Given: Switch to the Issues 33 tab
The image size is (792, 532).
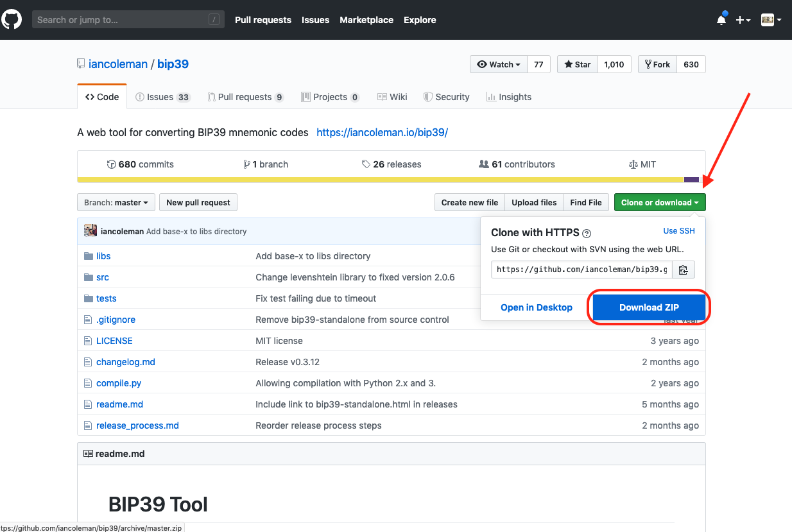Looking at the screenshot, I should tap(162, 97).
